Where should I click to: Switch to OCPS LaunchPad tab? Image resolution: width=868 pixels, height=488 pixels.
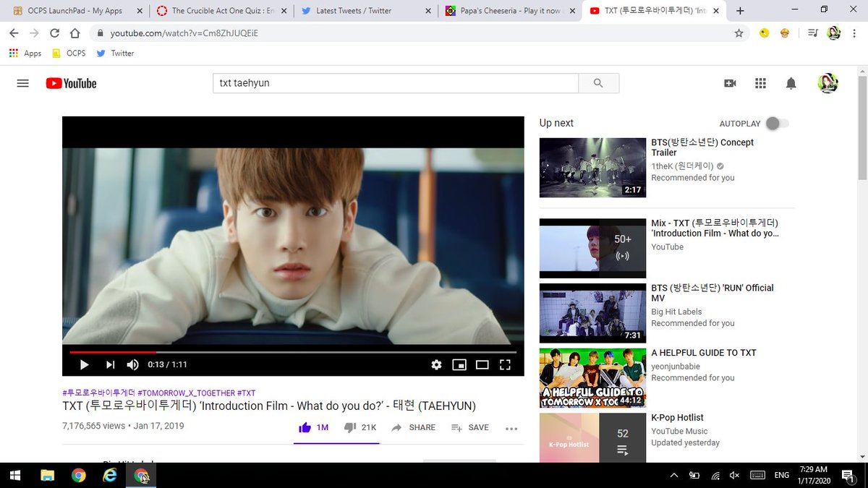pyautogui.click(x=76, y=11)
